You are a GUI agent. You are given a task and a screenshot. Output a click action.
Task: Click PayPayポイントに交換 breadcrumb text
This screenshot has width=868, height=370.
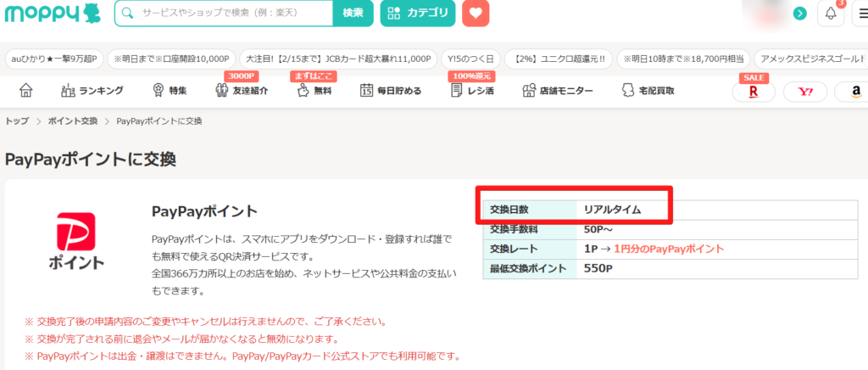tap(159, 121)
